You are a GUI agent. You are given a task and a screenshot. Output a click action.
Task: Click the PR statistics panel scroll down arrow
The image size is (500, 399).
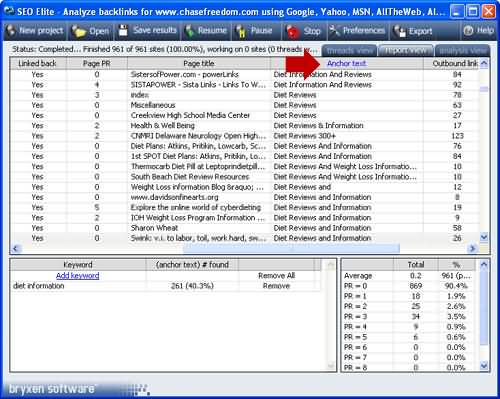coord(484,366)
